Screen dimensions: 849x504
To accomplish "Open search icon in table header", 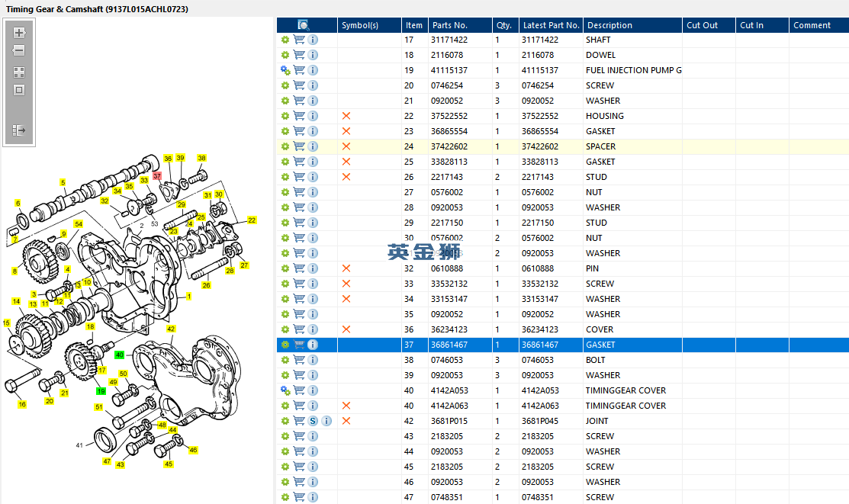I will (304, 25).
